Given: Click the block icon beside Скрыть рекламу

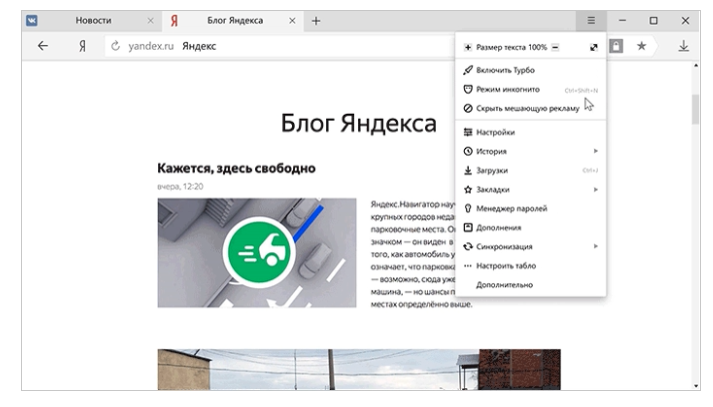Looking at the screenshot, I should click(x=468, y=108).
